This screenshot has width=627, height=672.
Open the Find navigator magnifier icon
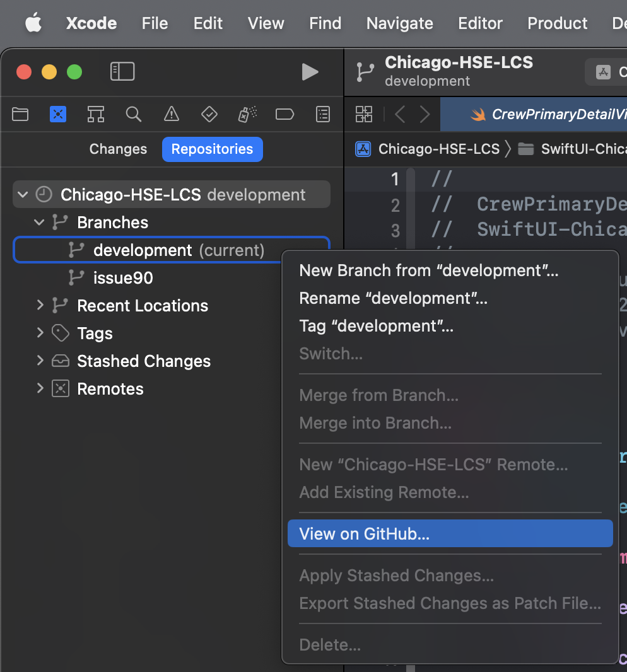click(133, 114)
